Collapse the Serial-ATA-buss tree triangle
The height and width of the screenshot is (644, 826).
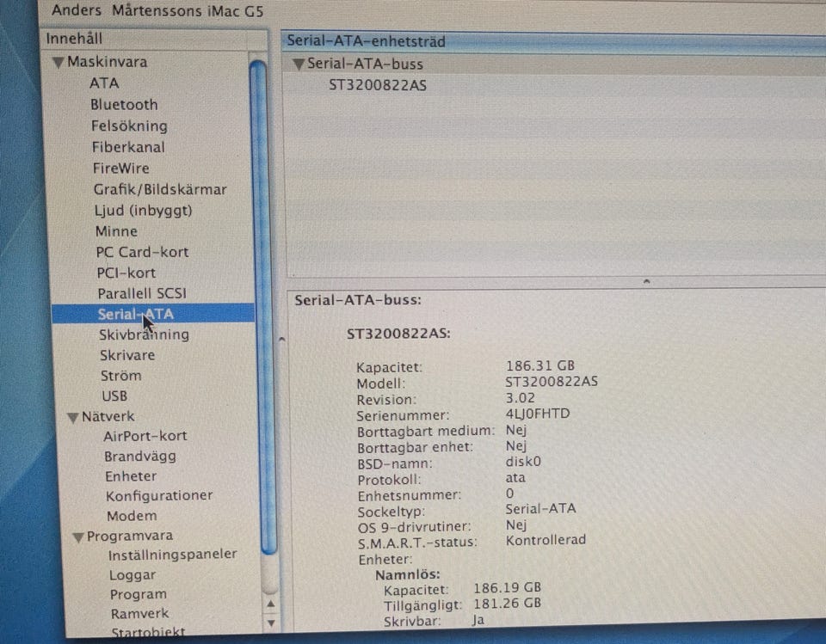[x=299, y=64]
